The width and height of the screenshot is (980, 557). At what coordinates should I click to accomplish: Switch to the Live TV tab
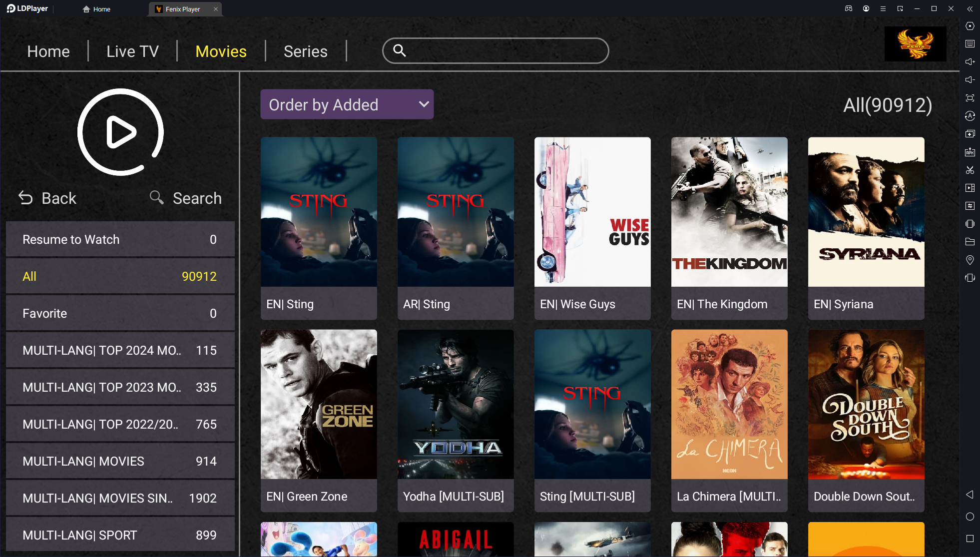pos(132,50)
